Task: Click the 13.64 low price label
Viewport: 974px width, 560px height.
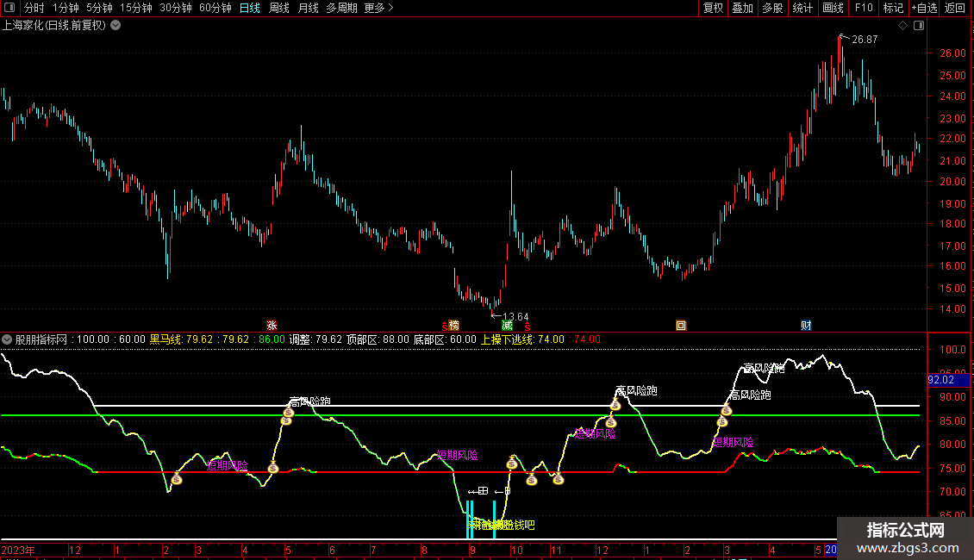Action: coord(515,317)
